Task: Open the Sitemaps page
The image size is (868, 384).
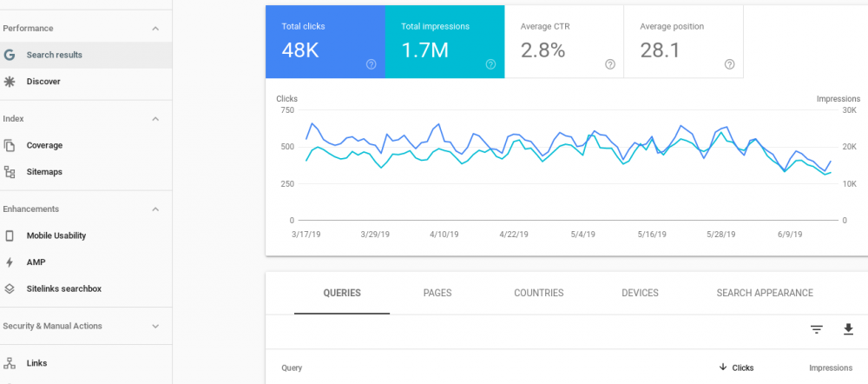Action: (44, 172)
